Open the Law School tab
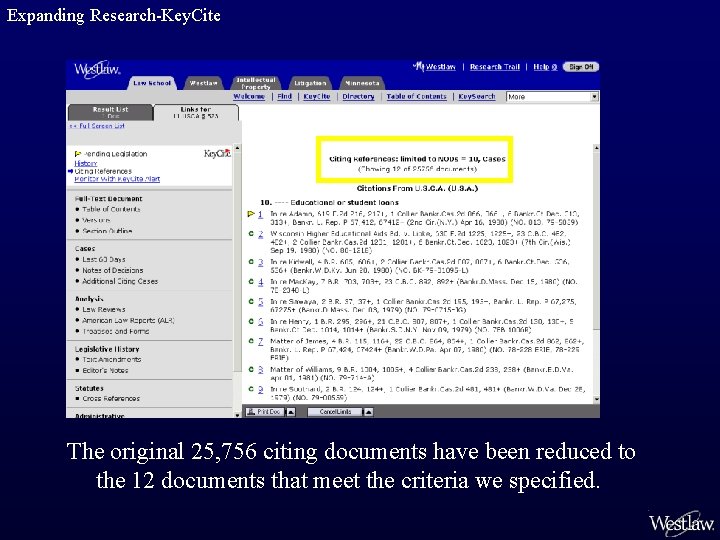720x540 pixels. coord(152,83)
